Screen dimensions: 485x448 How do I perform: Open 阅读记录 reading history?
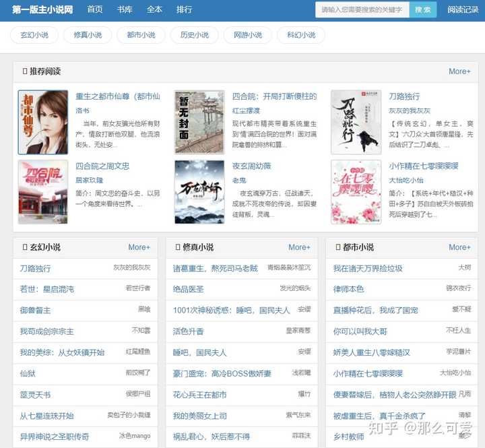pos(463,9)
